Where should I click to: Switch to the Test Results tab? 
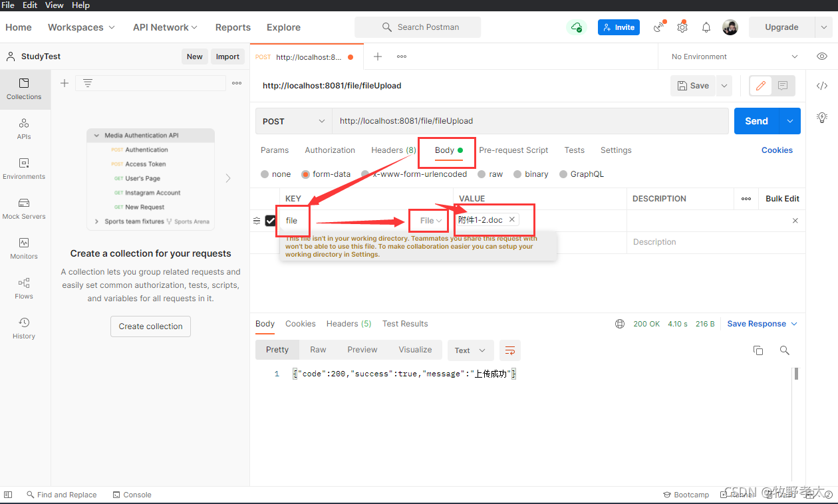coord(405,324)
